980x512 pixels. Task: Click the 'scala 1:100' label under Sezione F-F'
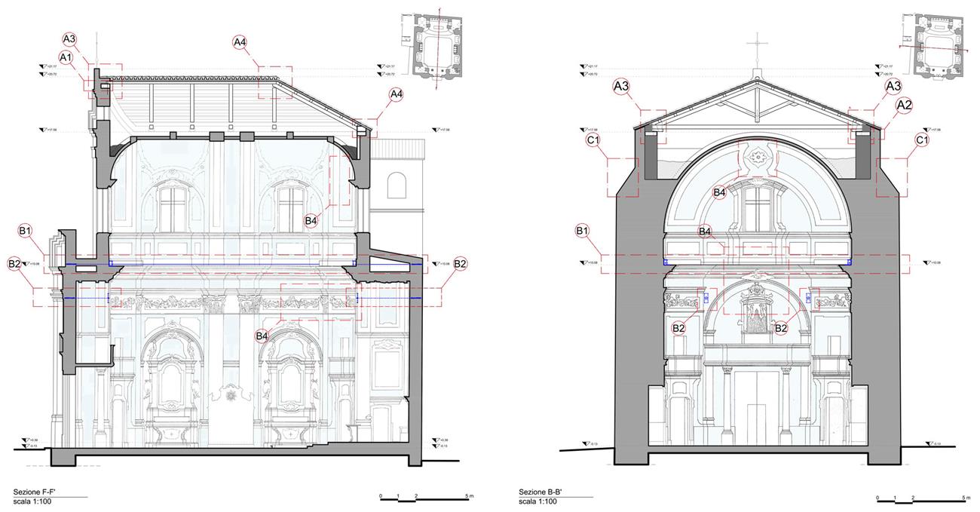32,501
